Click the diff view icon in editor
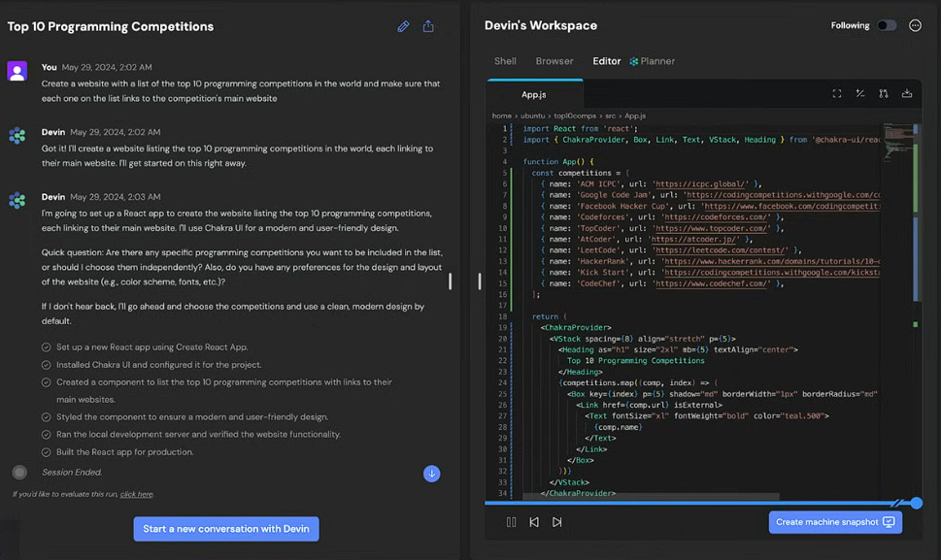The height and width of the screenshot is (560, 941). click(x=860, y=93)
